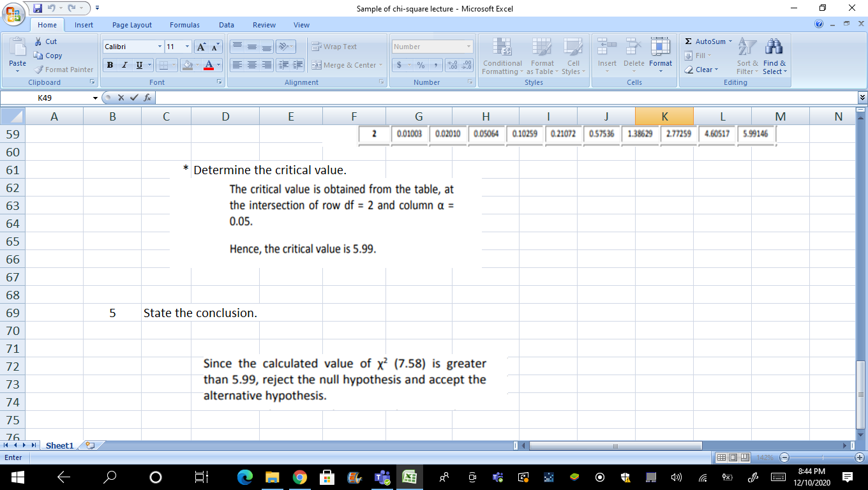Zoom out with the minus button
The width and height of the screenshot is (868, 490).
click(x=785, y=457)
